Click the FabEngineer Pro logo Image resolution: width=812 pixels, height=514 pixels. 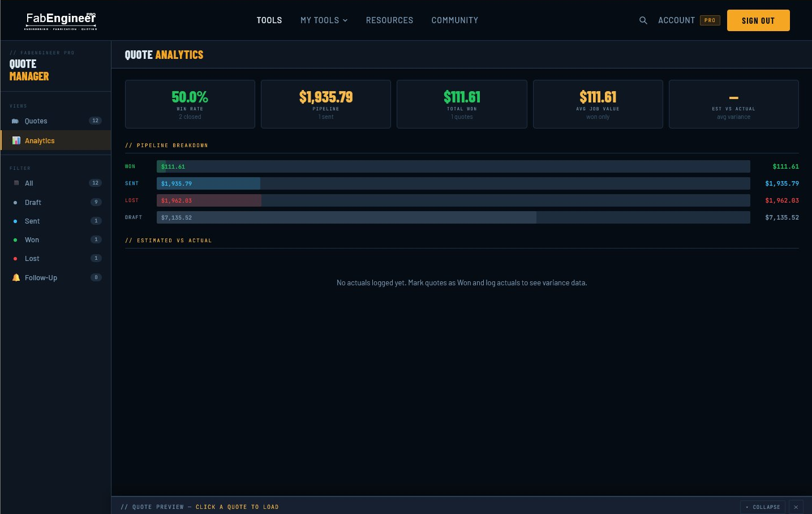[60, 20]
